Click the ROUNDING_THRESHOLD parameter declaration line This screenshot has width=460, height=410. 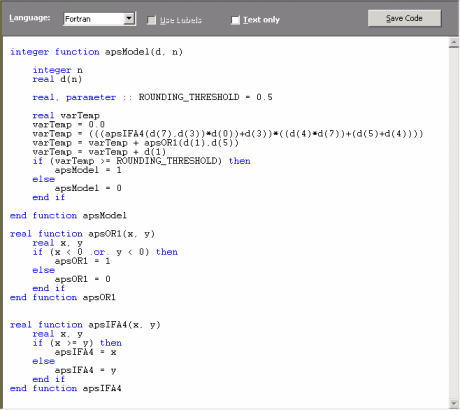coord(152,97)
